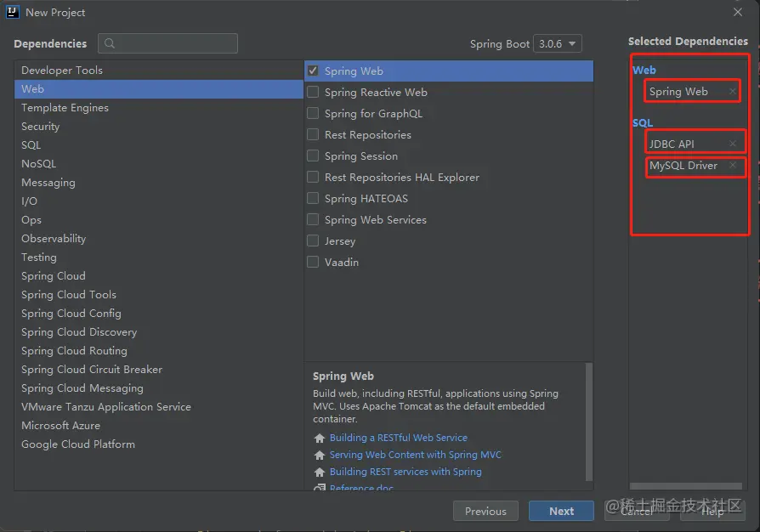The image size is (760, 532).
Task: Focus the Dependencies search field
Action: tap(167, 43)
